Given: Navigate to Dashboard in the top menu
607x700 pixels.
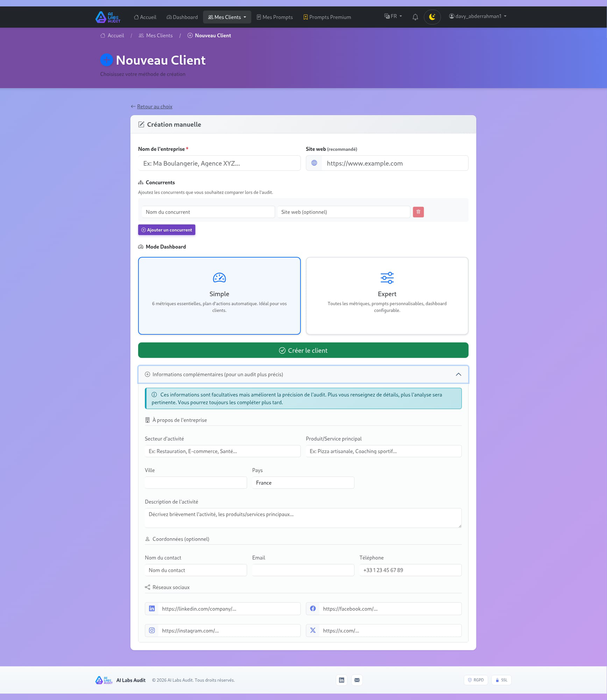Looking at the screenshot, I should coord(182,17).
